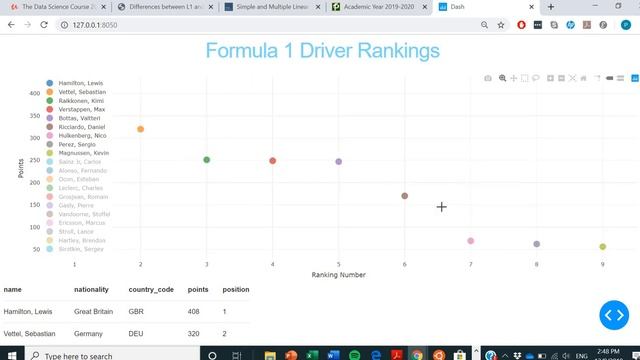Image resolution: width=640 pixels, height=360 pixels.
Task: Click Zoom in button on chart modebar
Action: click(550, 78)
